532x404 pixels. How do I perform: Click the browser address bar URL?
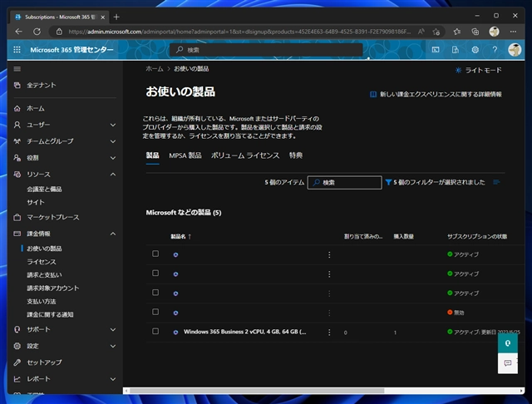coord(239,32)
